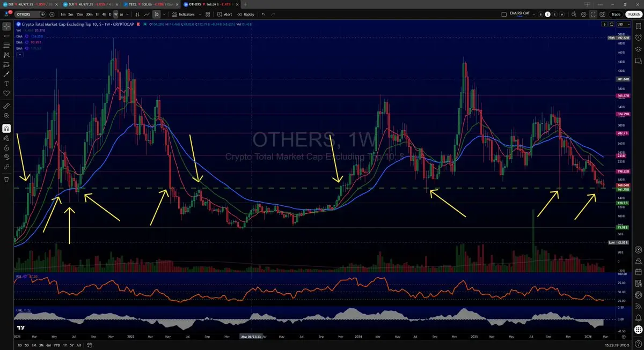Open the heart icons and emoji tool
This screenshot has width=644, height=350.
(6, 93)
